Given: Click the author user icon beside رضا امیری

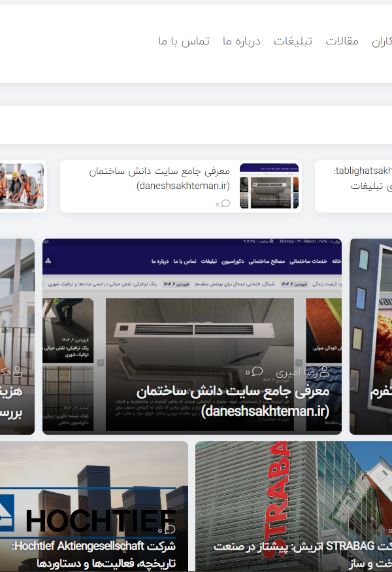Looking at the screenshot, I should pyautogui.click(x=324, y=372).
